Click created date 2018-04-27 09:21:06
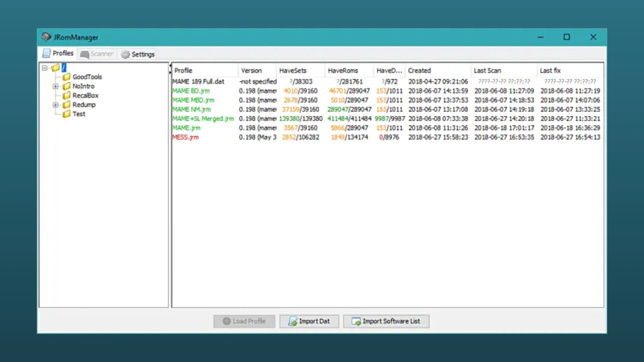This screenshot has height=362, width=644. click(438, 81)
